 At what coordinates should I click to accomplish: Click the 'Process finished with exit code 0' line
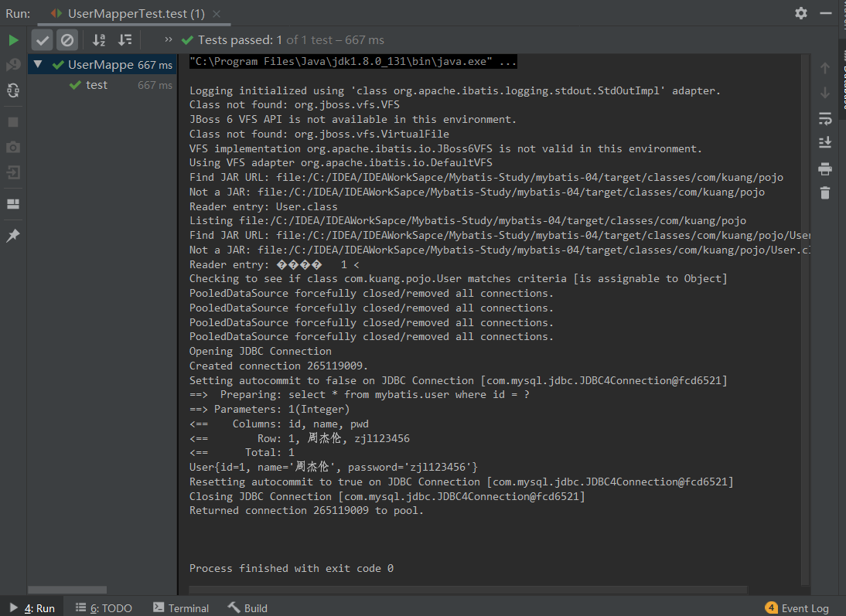(292, 568)
